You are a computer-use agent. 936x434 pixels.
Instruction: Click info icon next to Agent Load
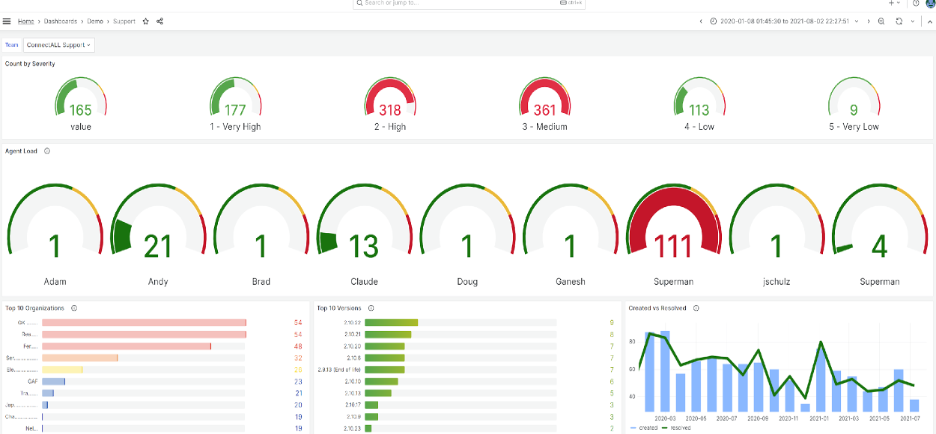[48, 151]
